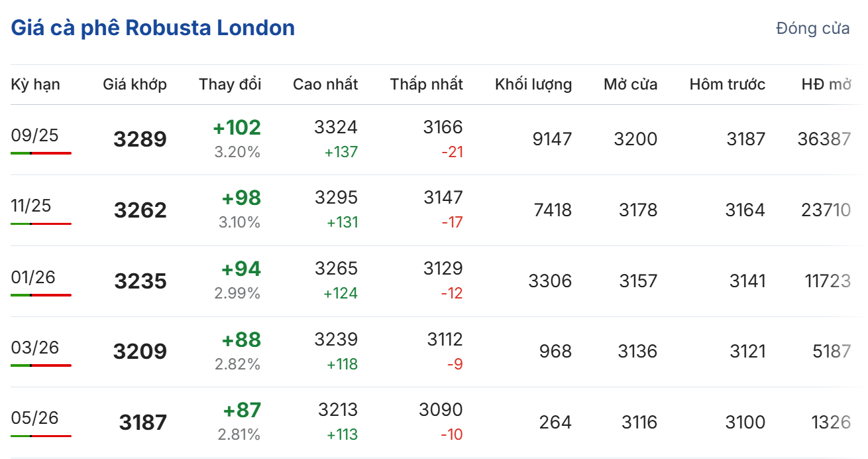Open the 11/25 contract term
Image resolution: width=868 pixels, height=459 pixels.
[x=31, y=206]
